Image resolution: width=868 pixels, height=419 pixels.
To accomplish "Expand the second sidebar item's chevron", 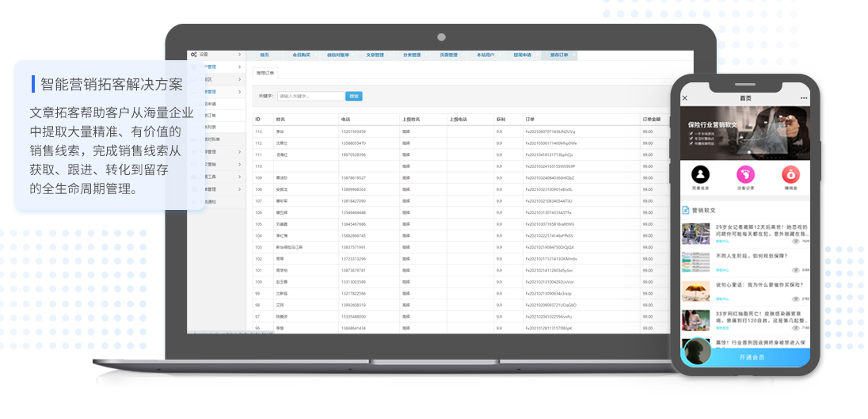I will [239, 67].
